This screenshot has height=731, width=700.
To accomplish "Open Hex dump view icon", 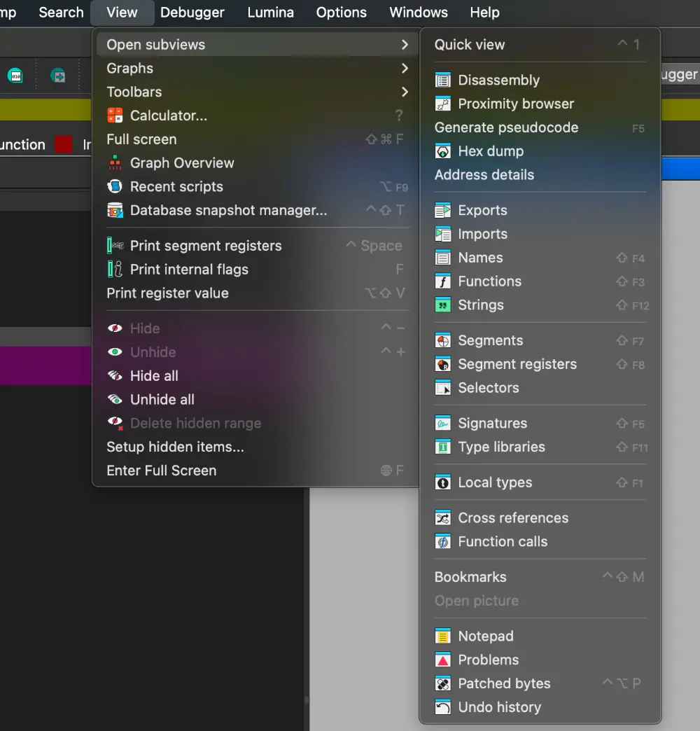I will point(442,151).
